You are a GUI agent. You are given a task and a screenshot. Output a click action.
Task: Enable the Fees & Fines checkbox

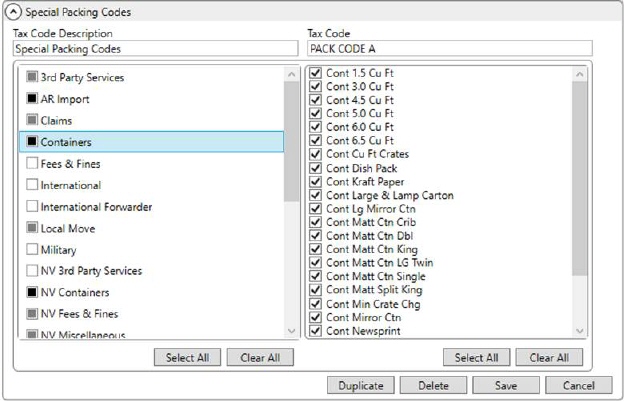(x=33, y=163)
